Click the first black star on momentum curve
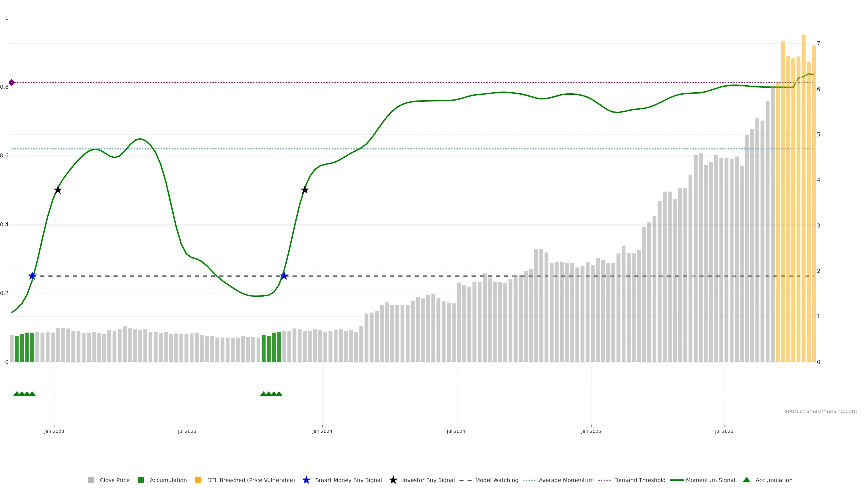Image resolution: width=868 pixels, height=488 pixels. point(58,190)
